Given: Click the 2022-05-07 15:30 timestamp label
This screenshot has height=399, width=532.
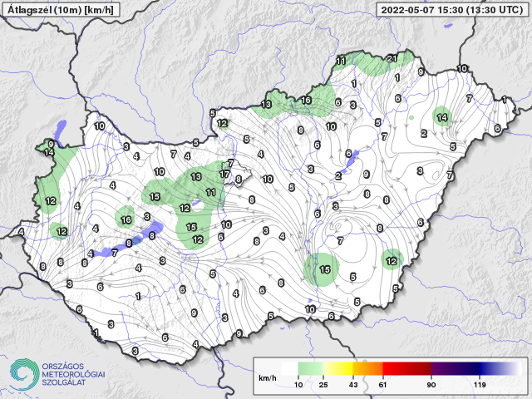Looking at the screenshot, I should pos(453,8).
